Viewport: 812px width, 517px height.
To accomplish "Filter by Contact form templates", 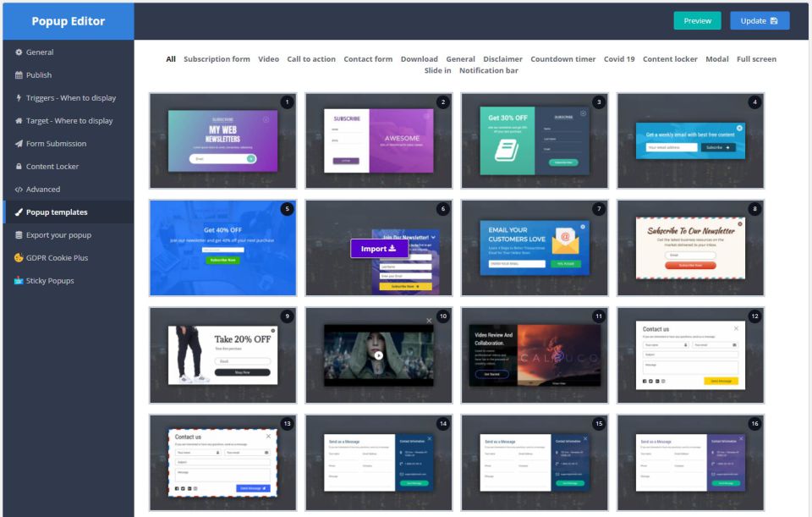I will coord(368,59).
